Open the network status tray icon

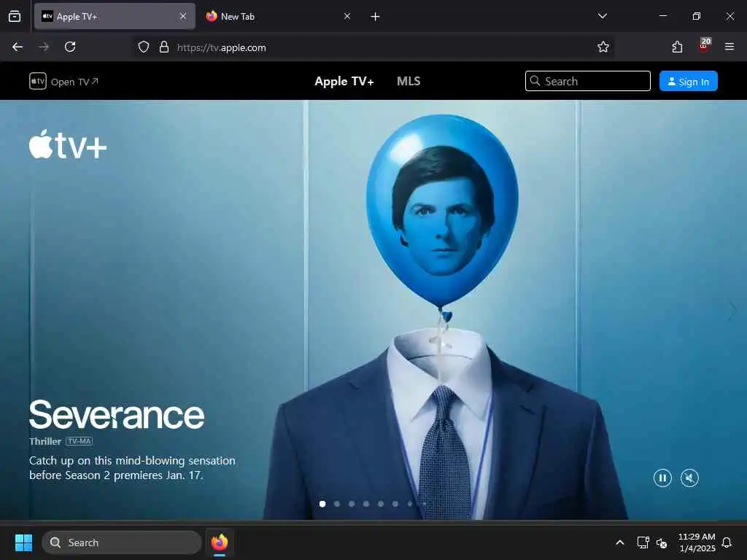pos(643,542)
